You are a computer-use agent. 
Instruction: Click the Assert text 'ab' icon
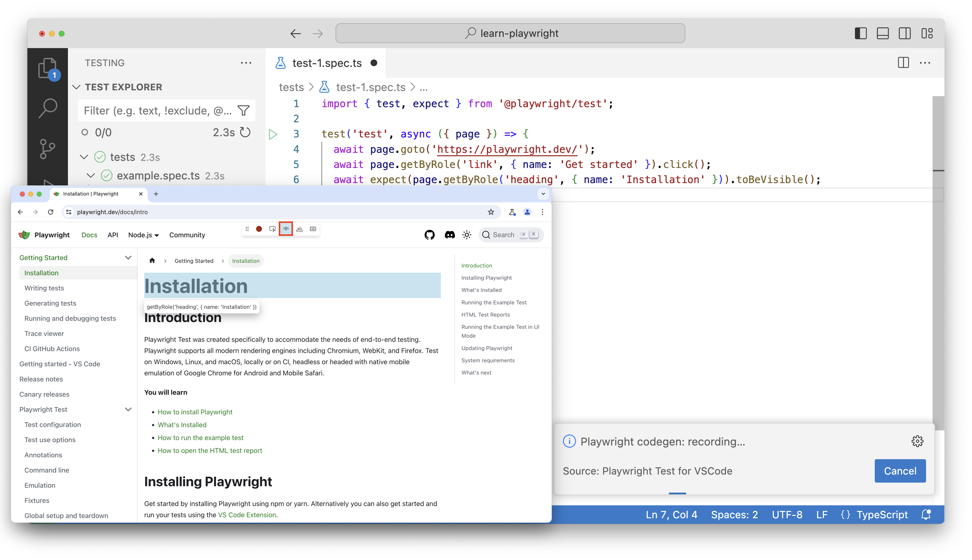[x=300, y=229]
